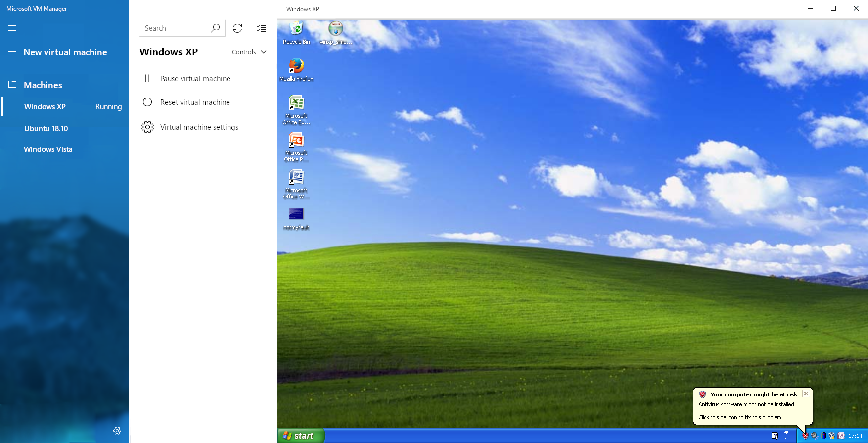Select the Ubuntu 18.10 machine
868x443 pixels.
[46, 129]
